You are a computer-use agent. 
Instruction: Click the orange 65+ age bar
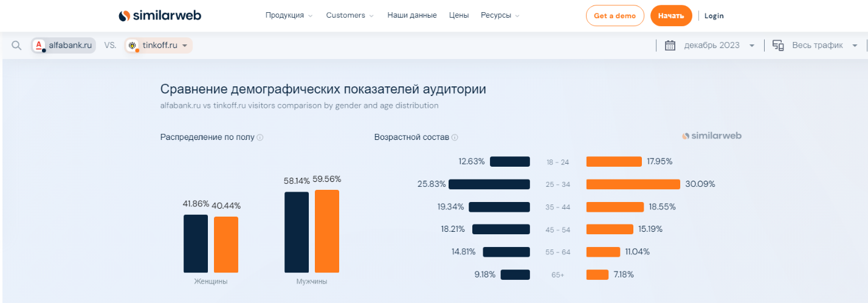click(x=598, y=274)
